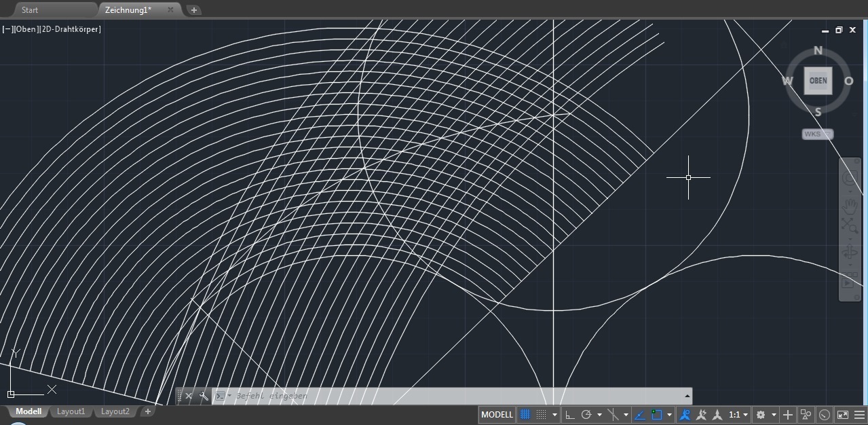Toggle automatic annotation scale icon
Viewport: 868px width, 425px height.
tap(701, 415)
